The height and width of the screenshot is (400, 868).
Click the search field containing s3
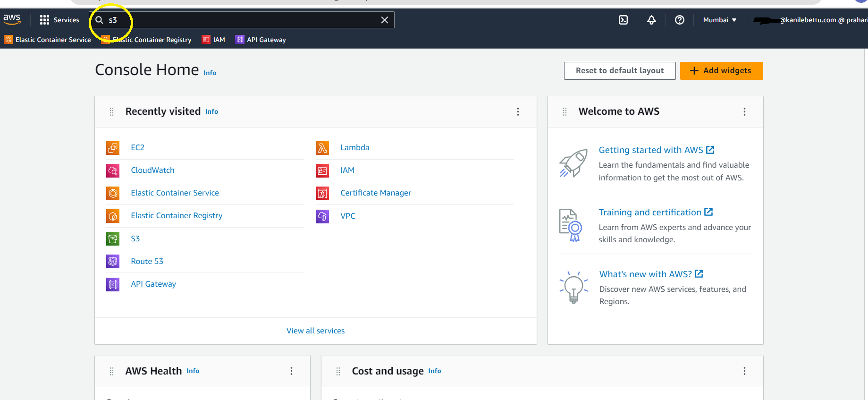[x=242, y=20]
